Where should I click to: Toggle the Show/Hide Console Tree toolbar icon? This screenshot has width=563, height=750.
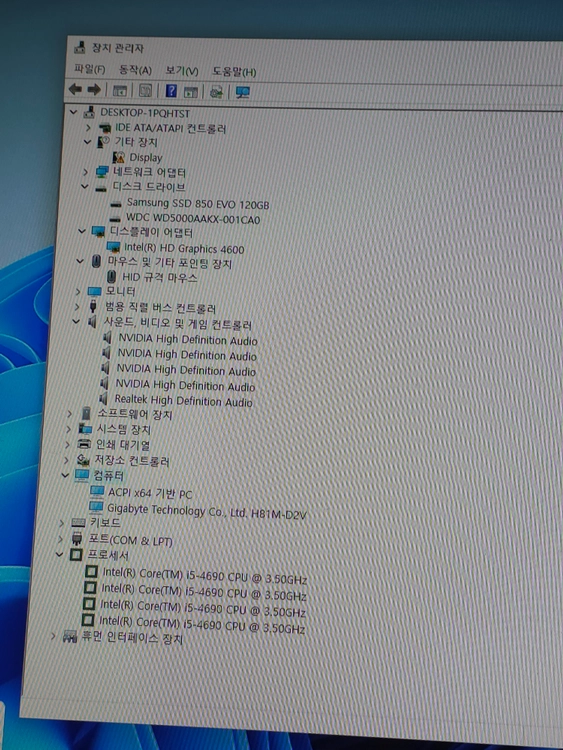click(120, 90)
